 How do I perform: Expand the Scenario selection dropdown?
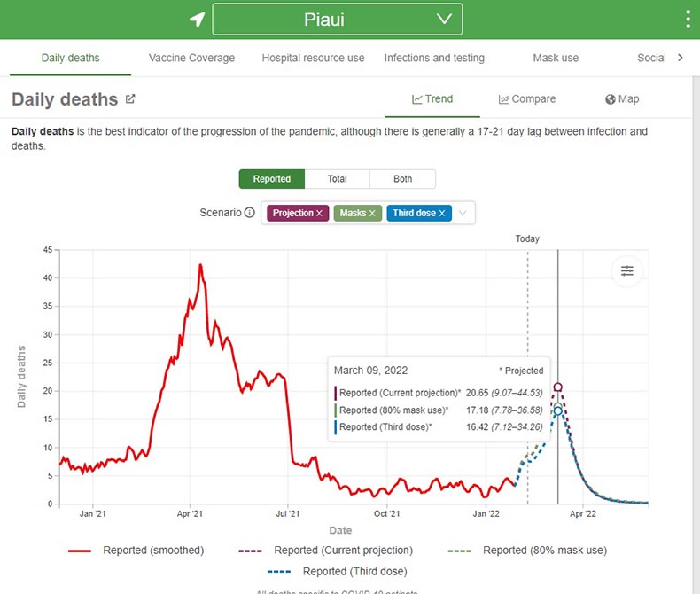tap(463, 213)
